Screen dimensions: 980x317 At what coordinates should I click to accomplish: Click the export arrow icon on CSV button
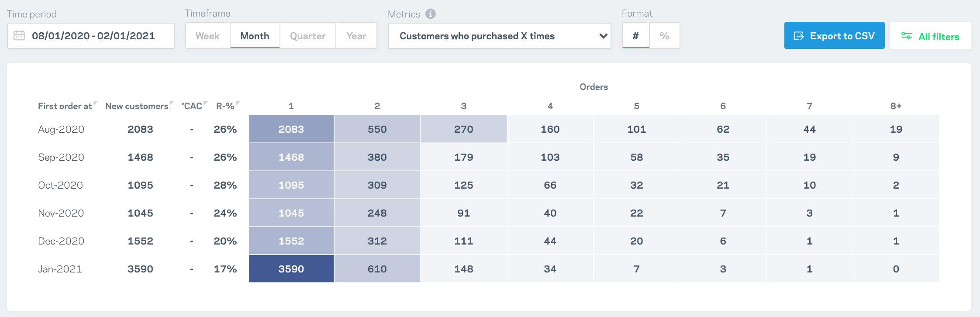799,36
